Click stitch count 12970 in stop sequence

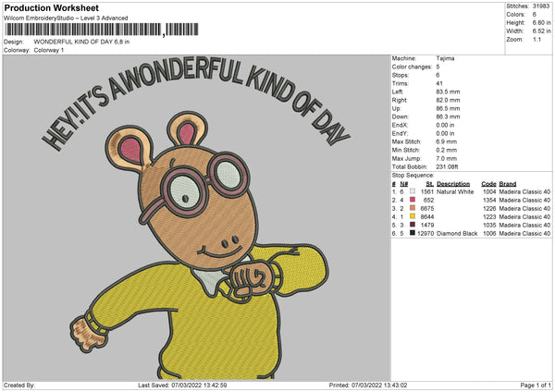click(x=425, y=234)
